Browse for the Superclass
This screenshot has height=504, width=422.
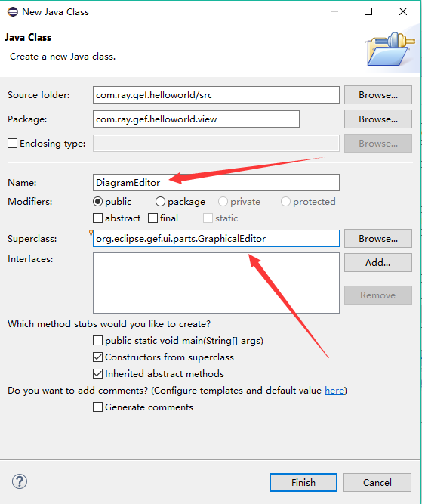[378, 239]
